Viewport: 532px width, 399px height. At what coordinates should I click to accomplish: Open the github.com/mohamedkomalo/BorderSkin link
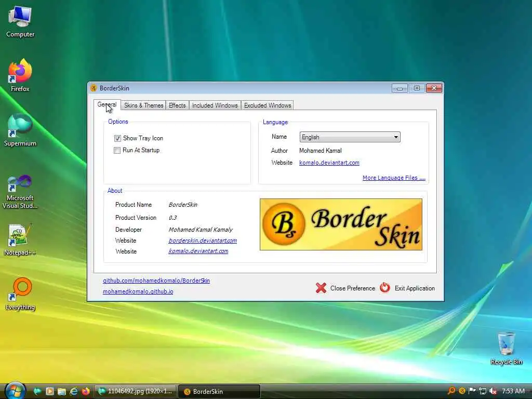(156, 281)
